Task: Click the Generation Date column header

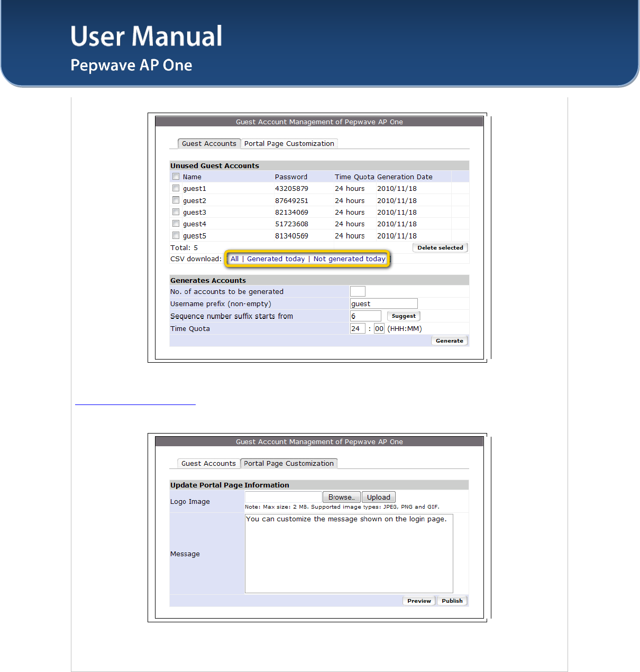Action: (405, 177)
